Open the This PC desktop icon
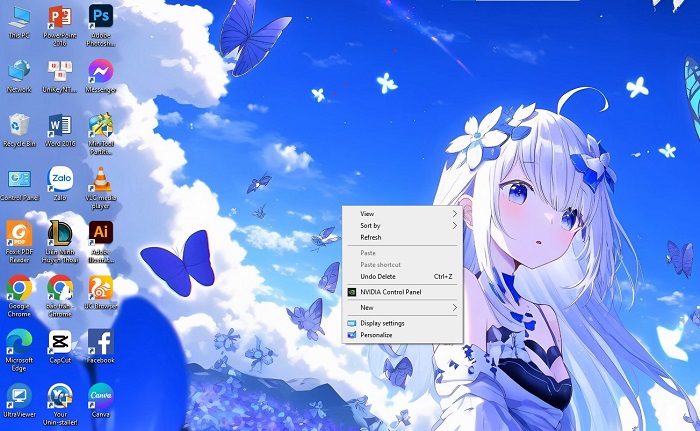This screenshot has height=431, width=700. 19,22
